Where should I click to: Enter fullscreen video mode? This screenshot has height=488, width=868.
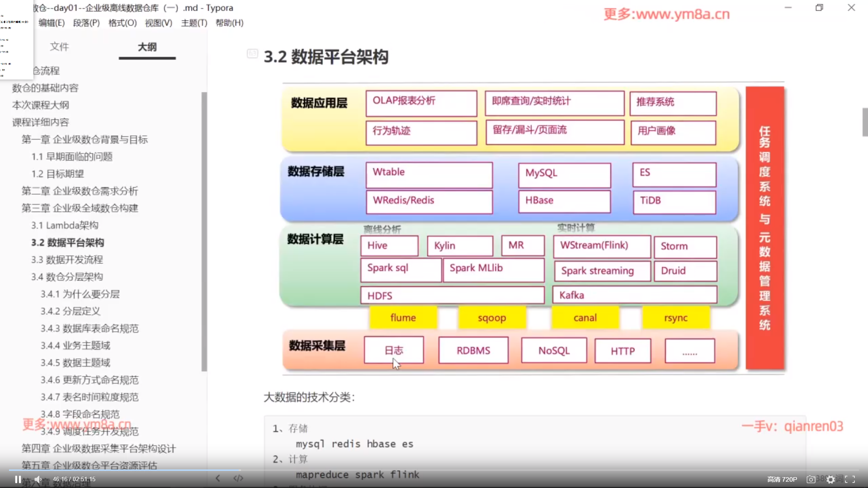[x=850, y=479]
